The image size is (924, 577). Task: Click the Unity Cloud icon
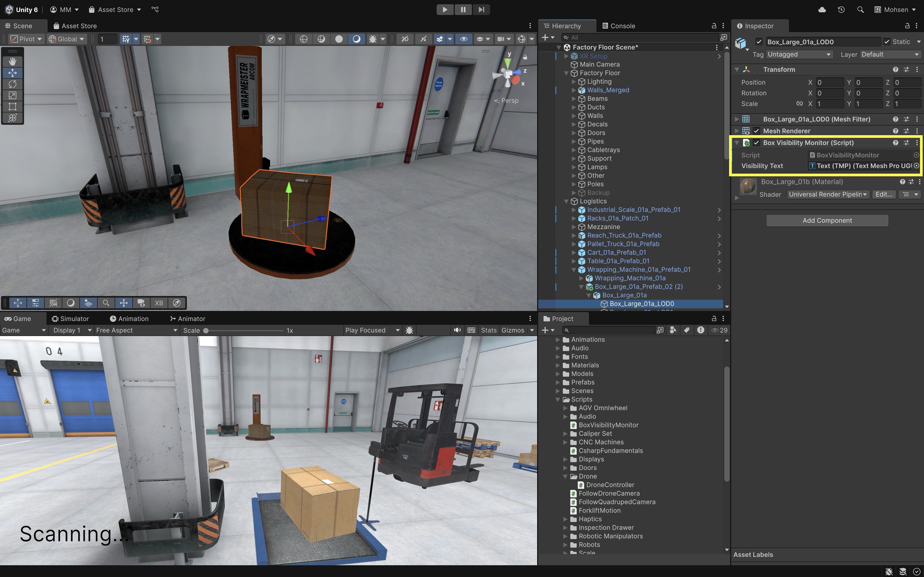822,10
